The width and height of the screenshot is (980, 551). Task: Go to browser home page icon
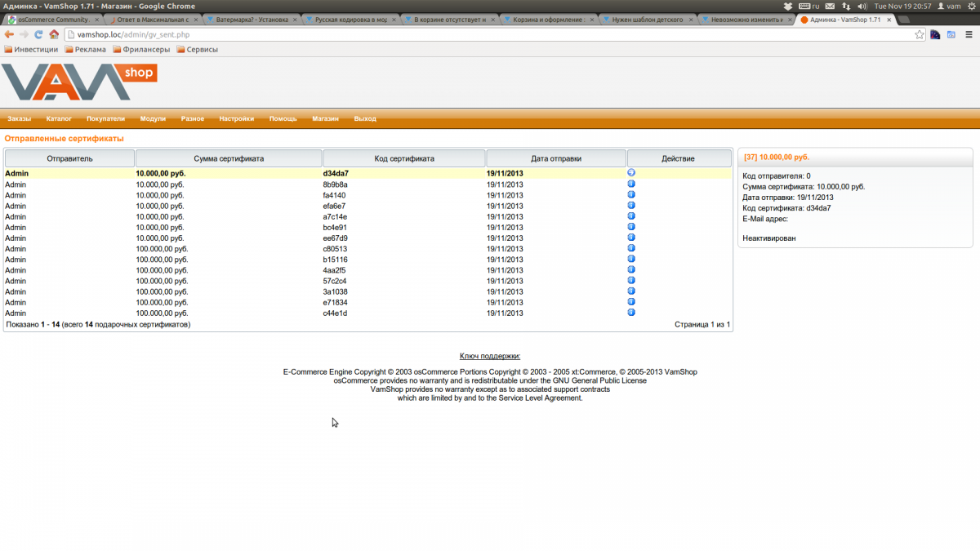[54, 34]
